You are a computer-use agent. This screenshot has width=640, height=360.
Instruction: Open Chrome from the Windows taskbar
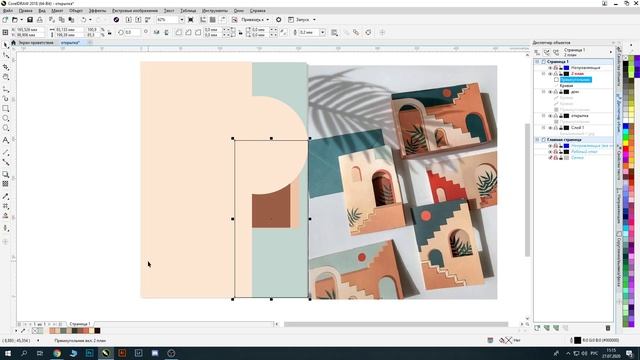tap(57, 353)
